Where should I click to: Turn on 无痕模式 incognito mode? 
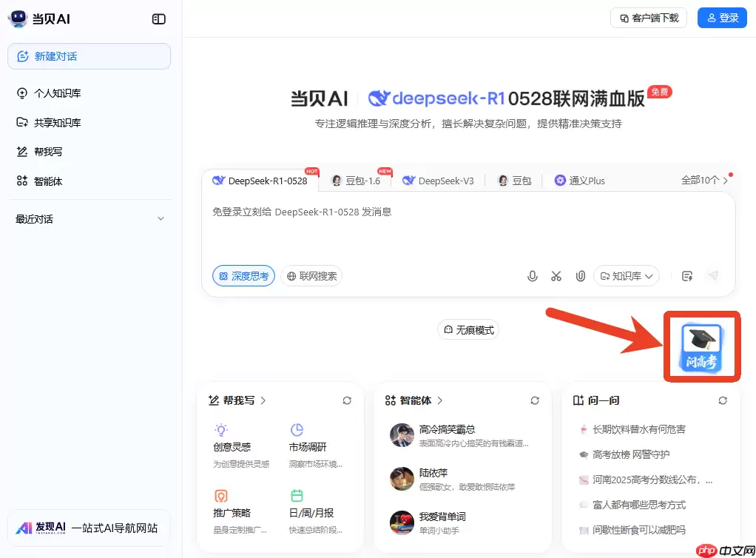(x=468, y=329)
